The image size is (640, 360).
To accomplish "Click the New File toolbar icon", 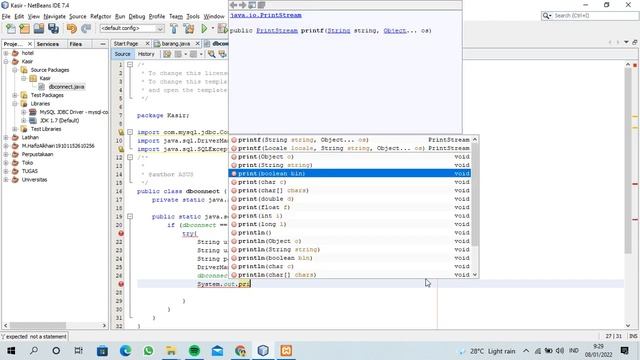I will 10,29.
